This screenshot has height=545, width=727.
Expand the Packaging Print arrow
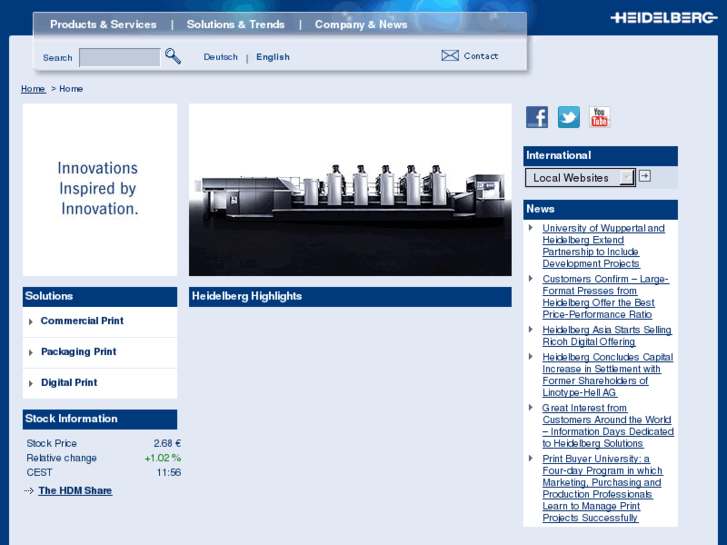[x=31, y=353]
